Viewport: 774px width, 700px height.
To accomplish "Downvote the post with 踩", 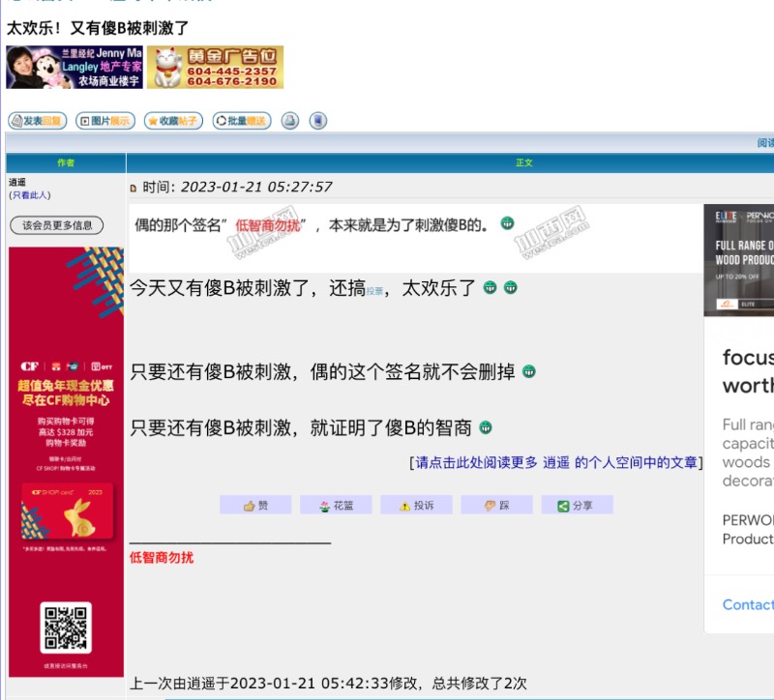I will click(x=497, y=505).
